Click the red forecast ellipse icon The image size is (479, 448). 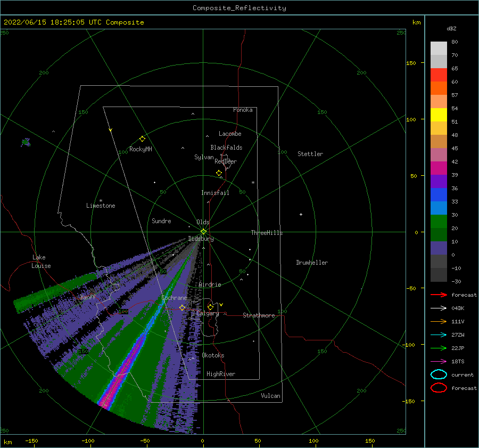pyautogui.click(x=439, y=388)
